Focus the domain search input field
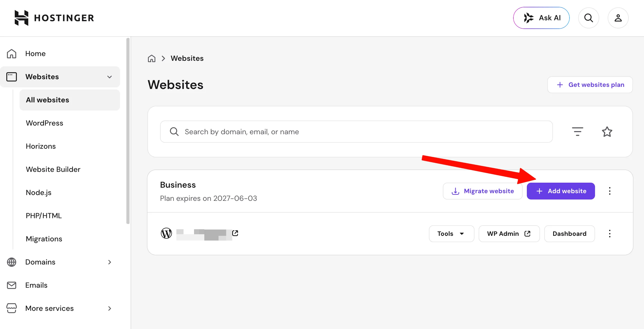 356,132
